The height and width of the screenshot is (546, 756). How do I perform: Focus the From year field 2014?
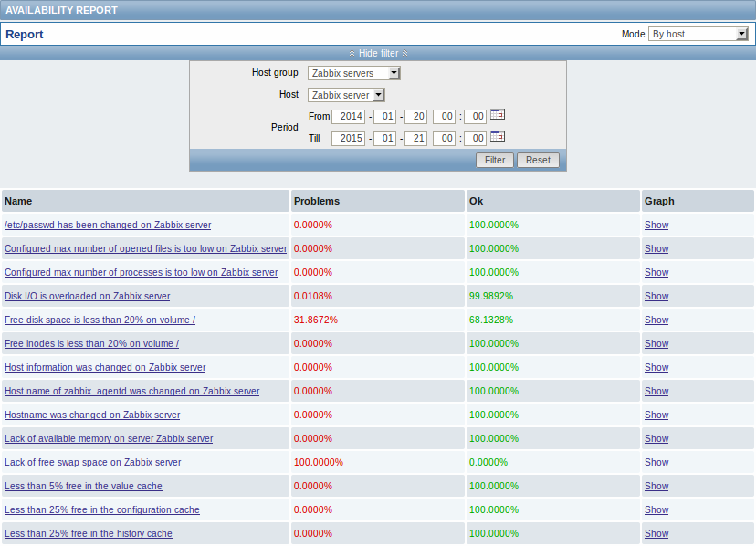(x=348, y=117)
